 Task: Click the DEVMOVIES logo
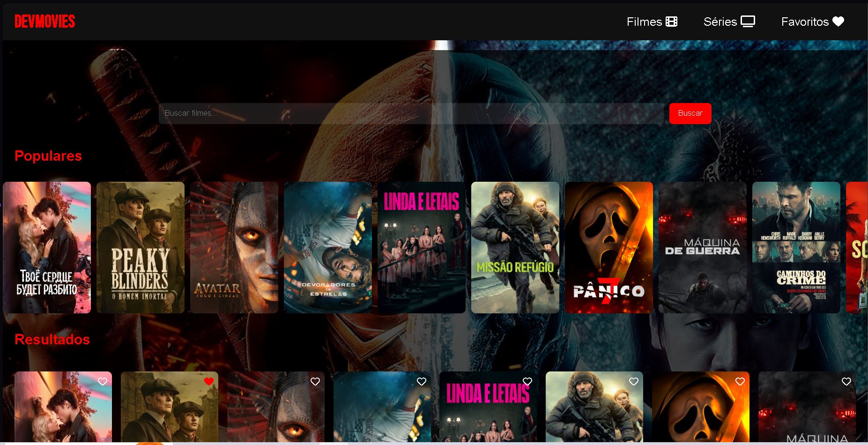coord(45,22)
